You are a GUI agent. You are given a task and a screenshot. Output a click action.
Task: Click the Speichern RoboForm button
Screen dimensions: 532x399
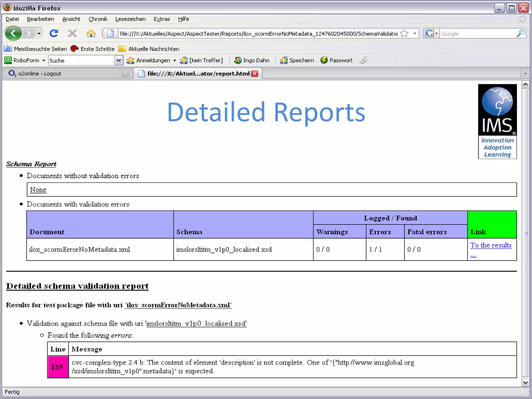tap(297, 61)
